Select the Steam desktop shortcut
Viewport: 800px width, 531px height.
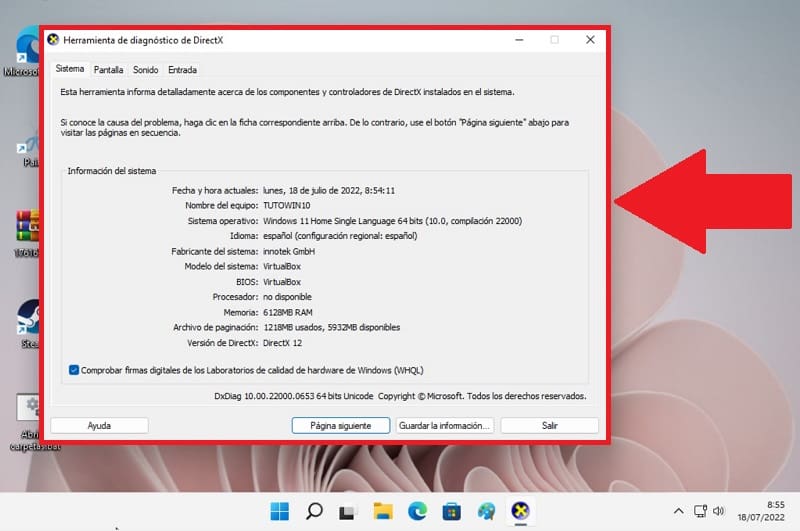(x=29, y=323)
